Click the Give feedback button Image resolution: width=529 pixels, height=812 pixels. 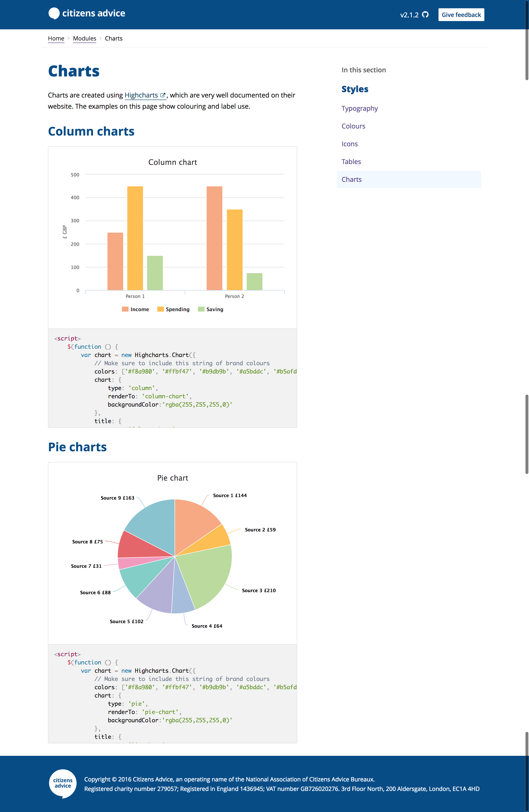[461, 15]
